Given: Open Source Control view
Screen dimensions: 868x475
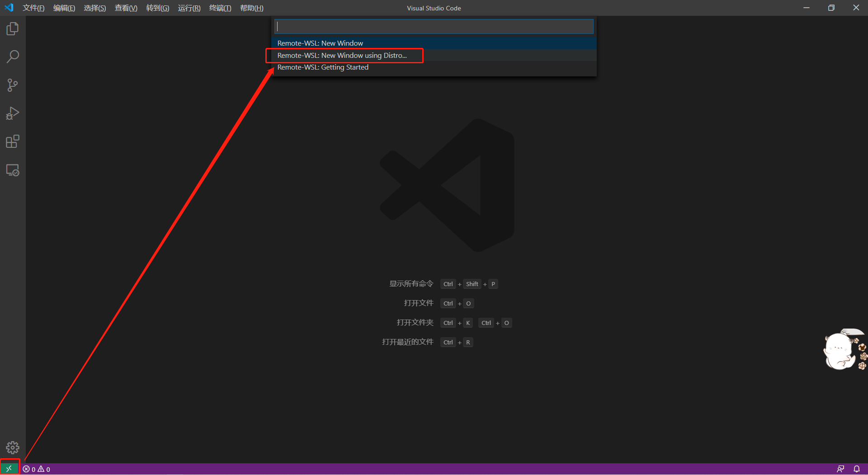Looking at the screenshot, I should tap(13, 85).
